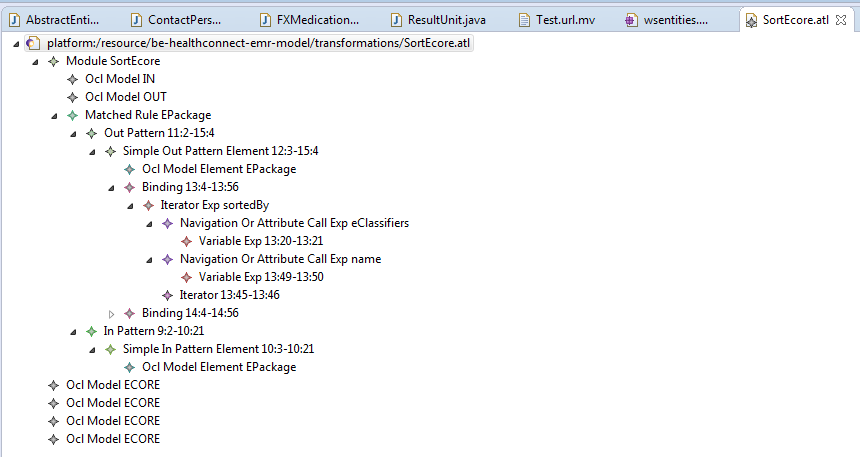Collapse the In Pattern 9:2-10:21 node
This screenshot has width=860, height=457.
73,331
